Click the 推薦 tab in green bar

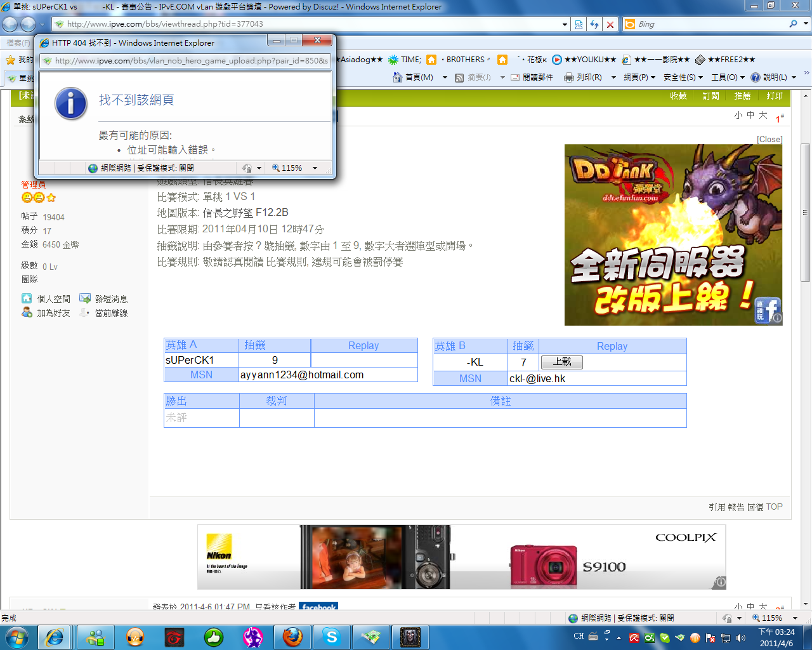(x=742, y=96)
